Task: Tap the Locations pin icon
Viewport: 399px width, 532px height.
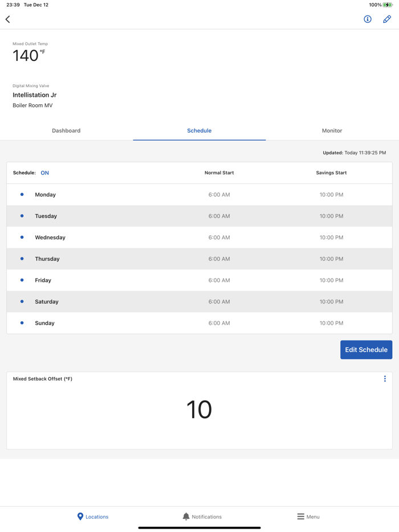Action: (x=80, y=517)
